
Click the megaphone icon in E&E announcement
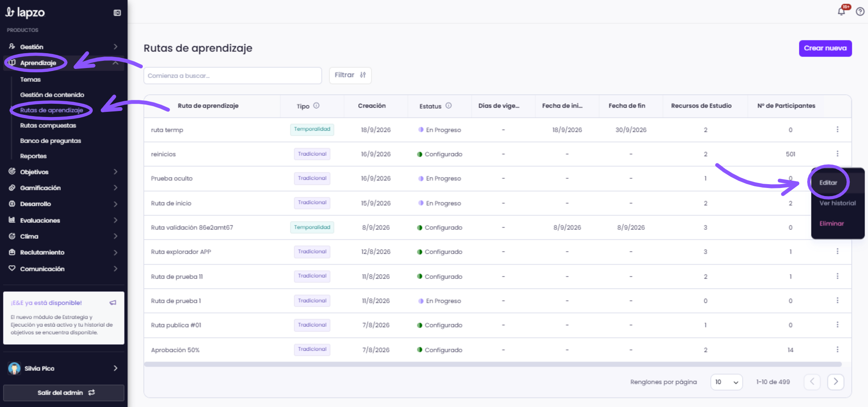click(x=113, y=303)
